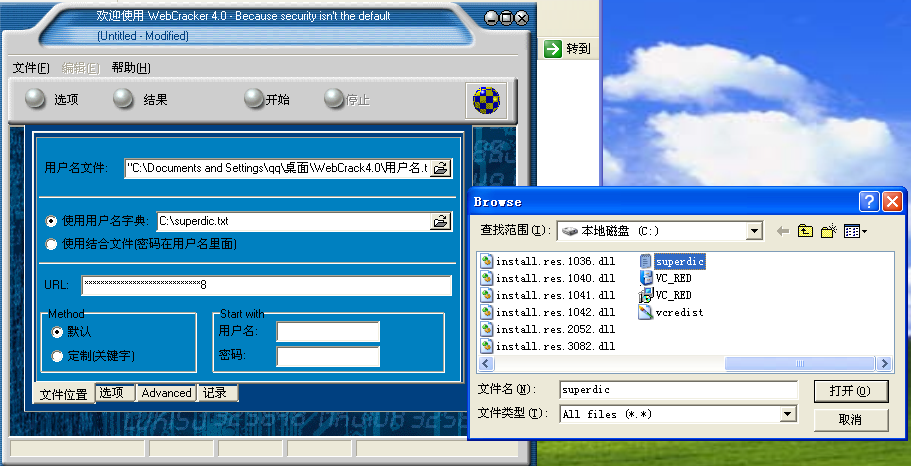Expand the 查找范围 location dropdown
Viewport: 911px width, 466px height.
(754, 231)
